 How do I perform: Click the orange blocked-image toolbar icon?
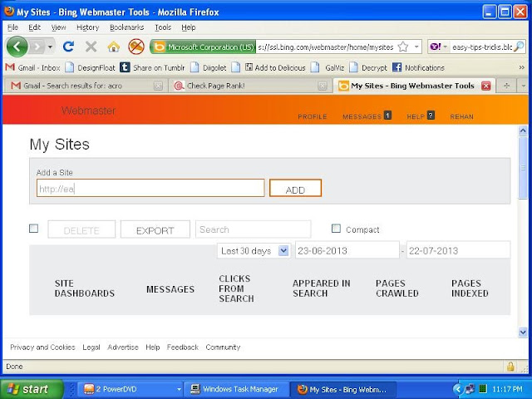point(136,47)
